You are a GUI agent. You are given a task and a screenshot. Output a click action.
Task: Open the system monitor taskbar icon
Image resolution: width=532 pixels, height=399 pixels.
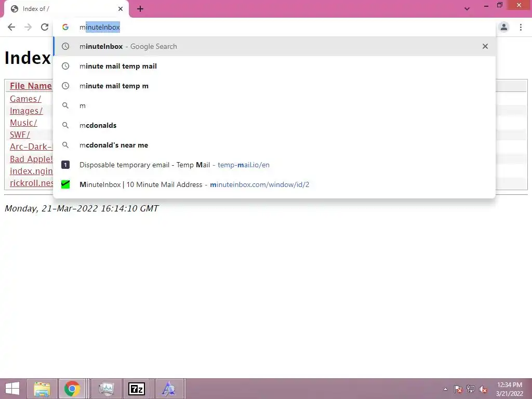tap(107, 389)
